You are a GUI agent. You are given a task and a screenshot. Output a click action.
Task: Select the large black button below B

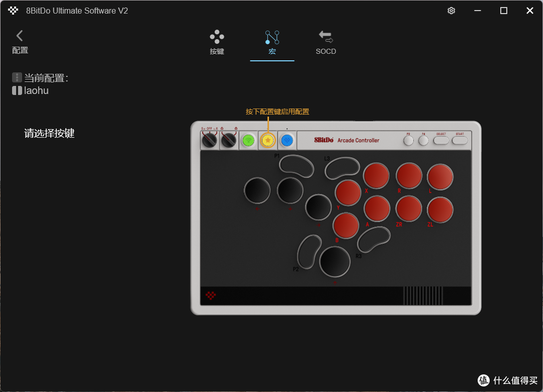pyautogui.click(x=335, y=261)
